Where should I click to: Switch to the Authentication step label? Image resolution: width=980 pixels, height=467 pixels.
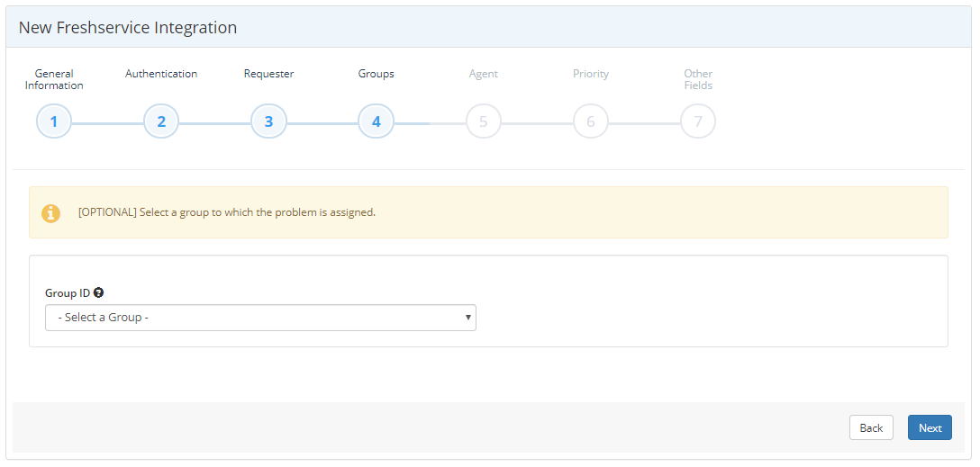pyautogui.click(x=161, y=74)
